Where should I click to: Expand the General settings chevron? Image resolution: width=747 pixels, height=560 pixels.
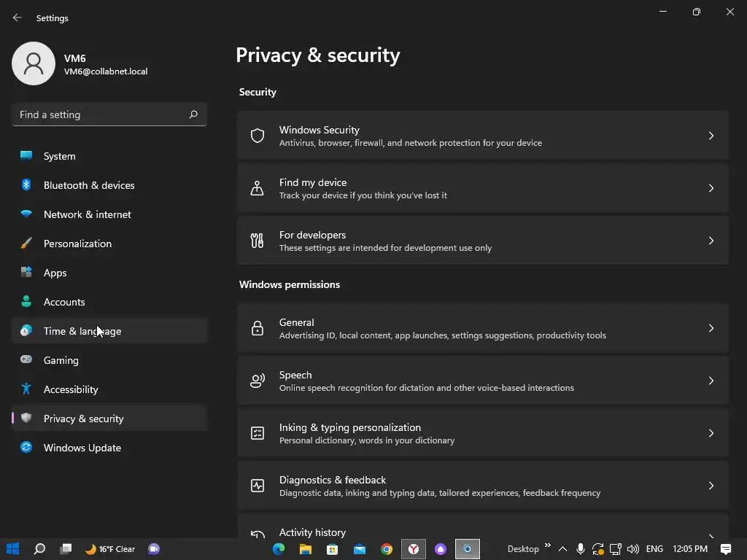(x=711, y=328)
